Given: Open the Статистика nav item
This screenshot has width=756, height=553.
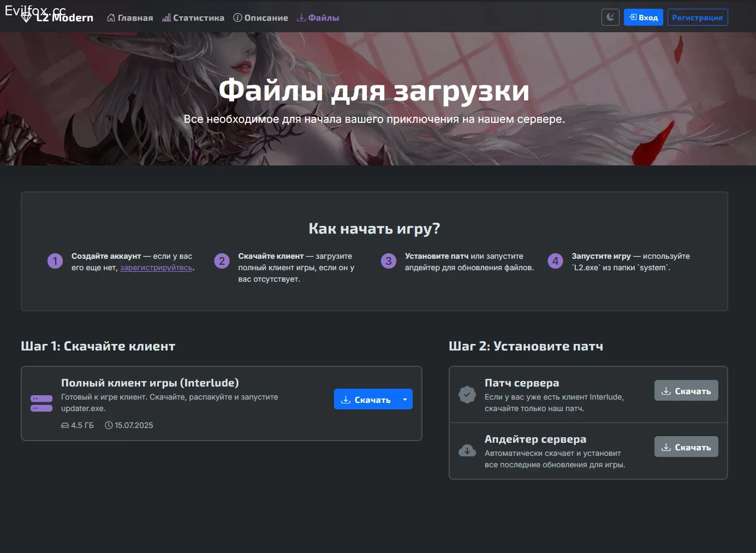Looking at the screenshot, I should [x=193, y=18].
